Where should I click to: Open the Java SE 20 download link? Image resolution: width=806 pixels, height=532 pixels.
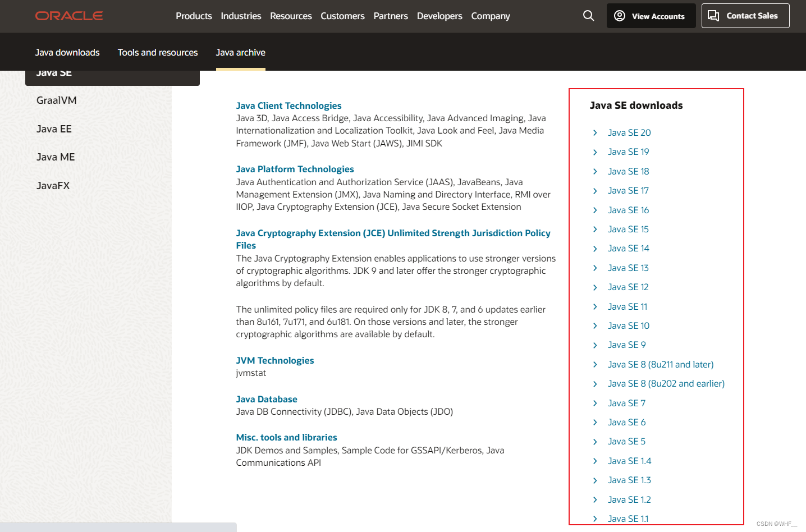(629, 132)
